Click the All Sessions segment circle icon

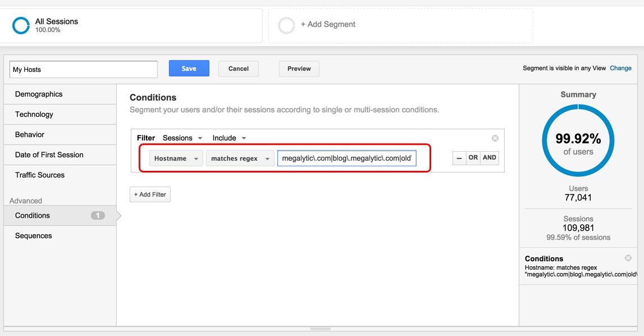(x=20, y=24)
